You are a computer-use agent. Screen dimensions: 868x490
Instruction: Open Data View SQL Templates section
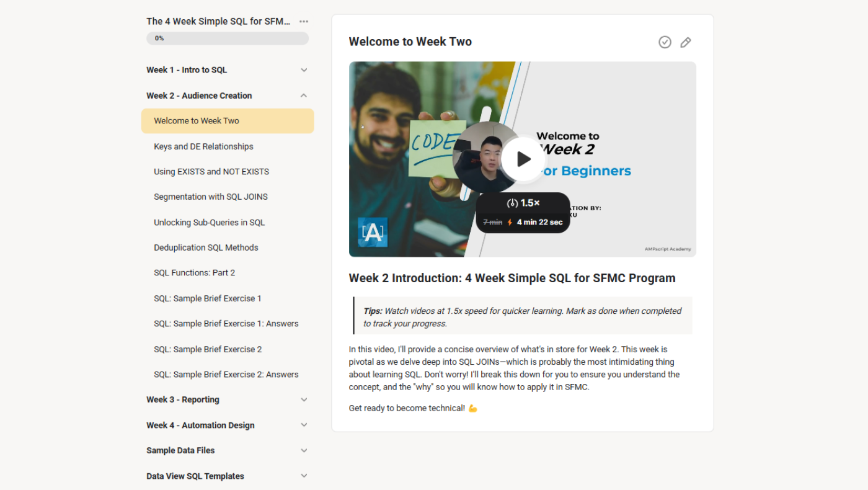[195, 476]
